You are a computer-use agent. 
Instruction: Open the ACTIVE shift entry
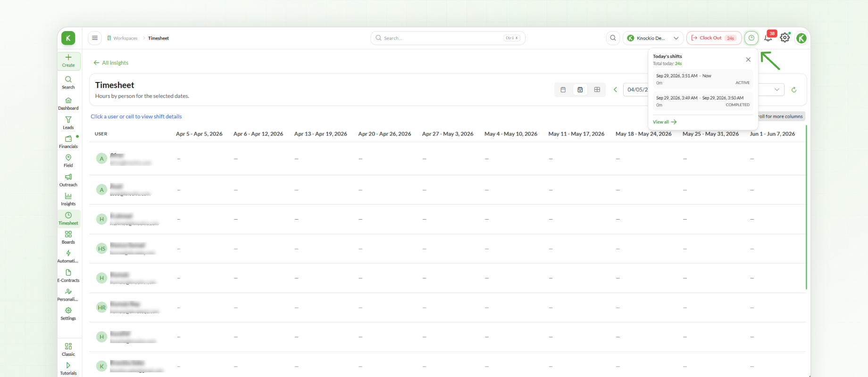tap(702, 79)
